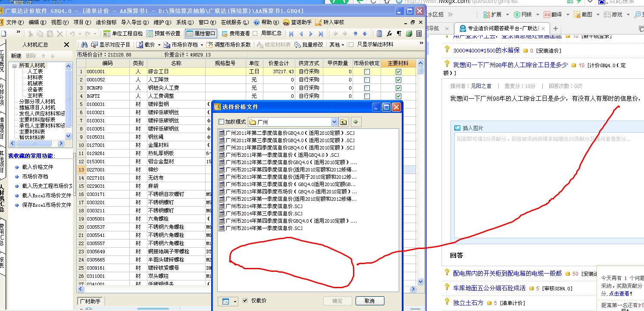Click the fx formula icon
This screenshot has width=644, height=311.
389,34
